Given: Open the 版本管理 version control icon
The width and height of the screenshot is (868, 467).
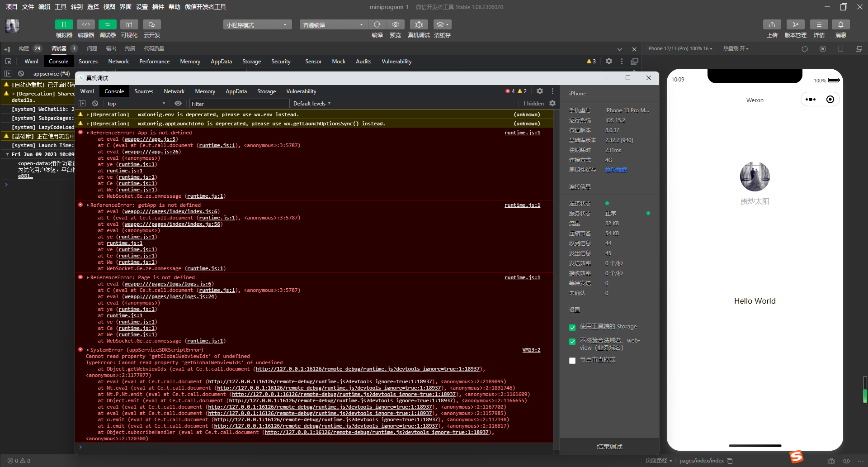Looking at the screenshot, I should click(x=796, y=24).
